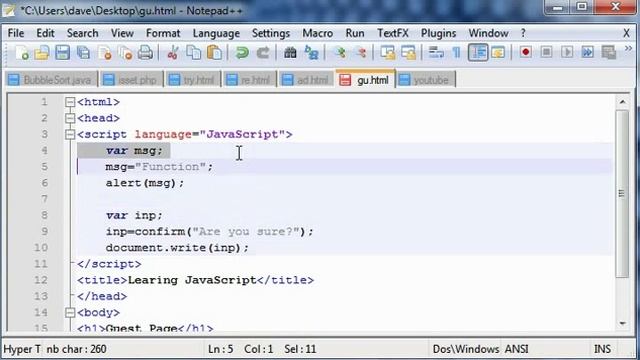640x360 pixels.
Task: Open Find with the binoculars icon
Action: [290, 53]
